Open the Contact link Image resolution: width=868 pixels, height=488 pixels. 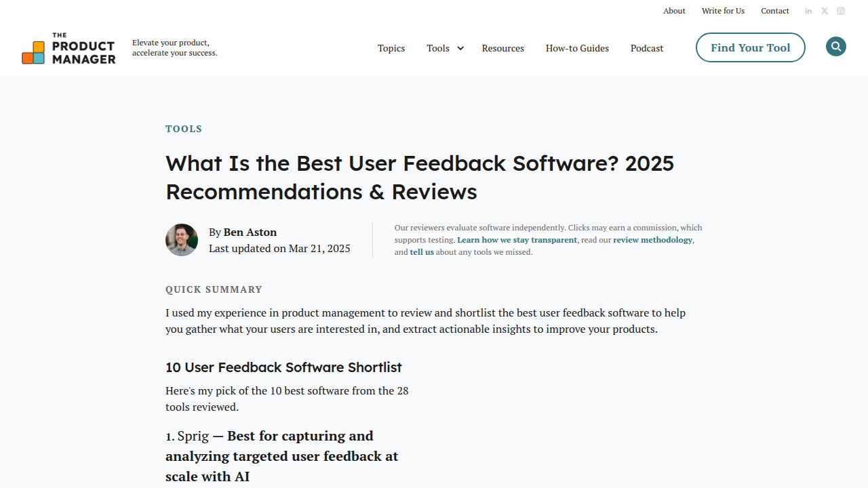click(x=775, y=11)
